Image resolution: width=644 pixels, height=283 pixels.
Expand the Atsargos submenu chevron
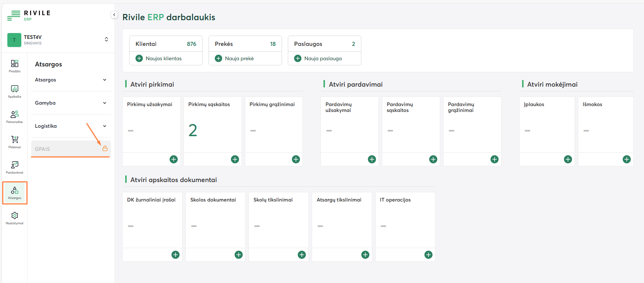point(105,80)
